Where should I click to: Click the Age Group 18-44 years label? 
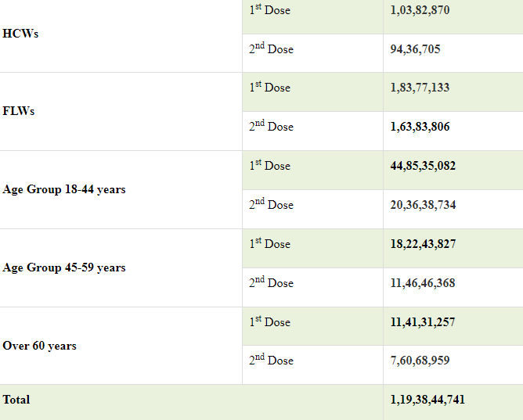(64, 189)
